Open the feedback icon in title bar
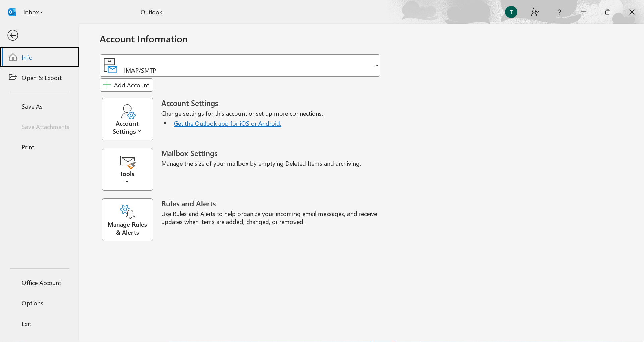Image resolution: width=644 pixels, height=342 pixels. (x=535, y=12)
